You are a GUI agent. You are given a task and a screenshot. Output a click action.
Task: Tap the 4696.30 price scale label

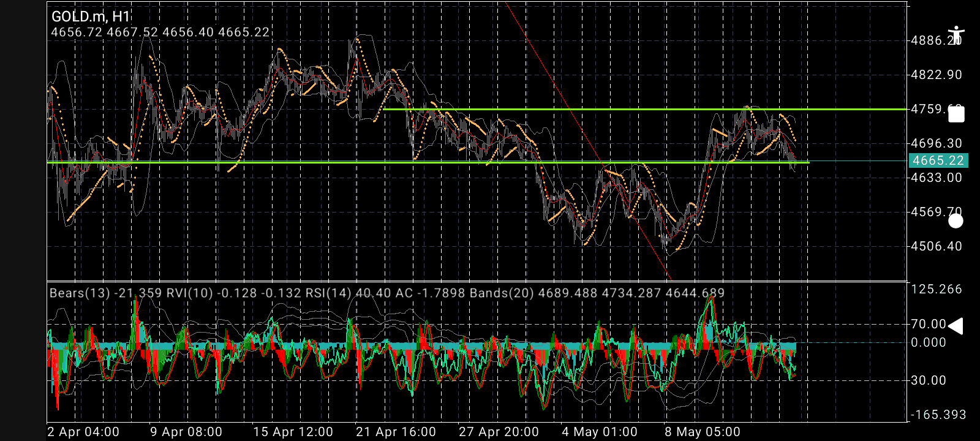pyautogui.click(x=937, y=143)
